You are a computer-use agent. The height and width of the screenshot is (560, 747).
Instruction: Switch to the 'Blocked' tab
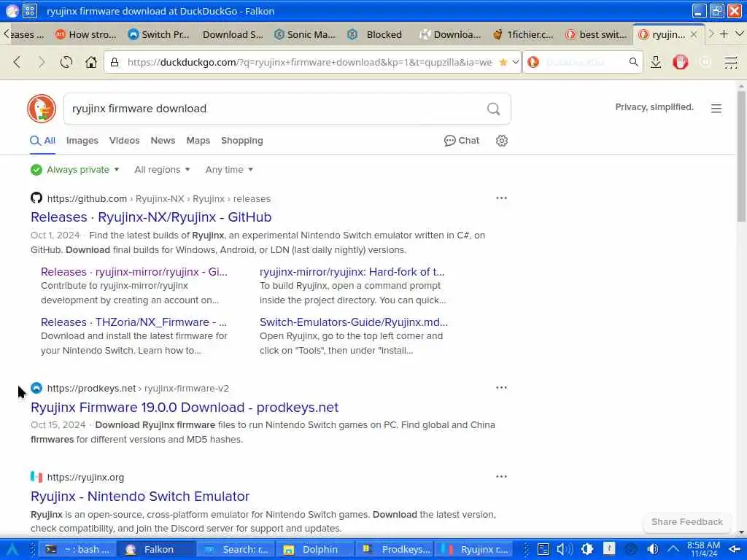click(x=378, y=34)
